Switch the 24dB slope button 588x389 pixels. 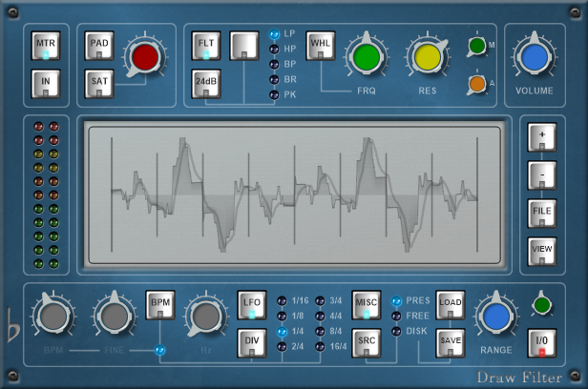tap(206, 84)
